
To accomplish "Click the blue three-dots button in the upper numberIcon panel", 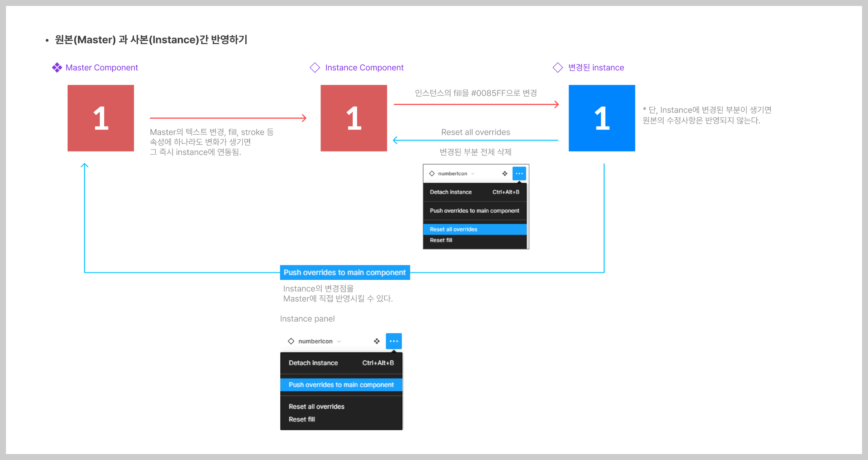I will click(519, 174).
